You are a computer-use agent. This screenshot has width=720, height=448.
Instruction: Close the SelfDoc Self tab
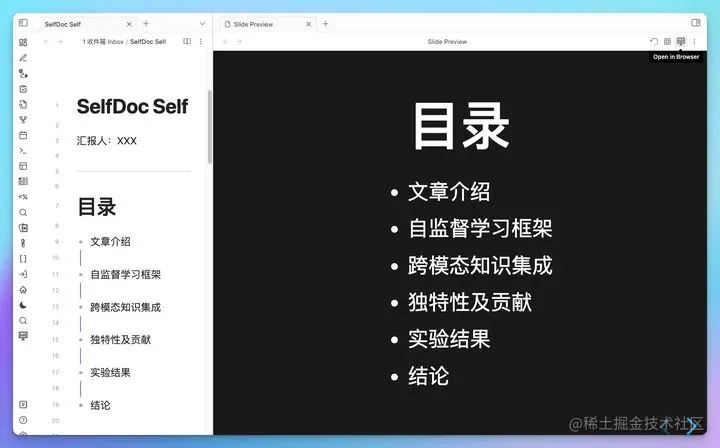(x=129, y=24)
